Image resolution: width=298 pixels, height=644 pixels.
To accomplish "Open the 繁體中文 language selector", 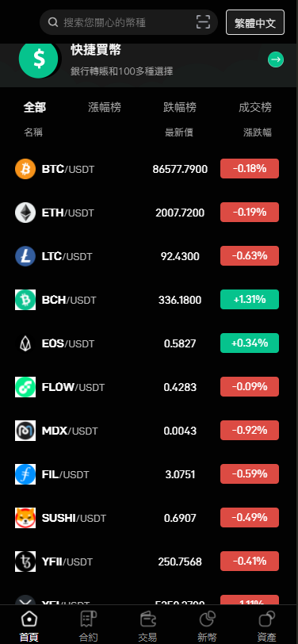I will (x=255, y=22).
